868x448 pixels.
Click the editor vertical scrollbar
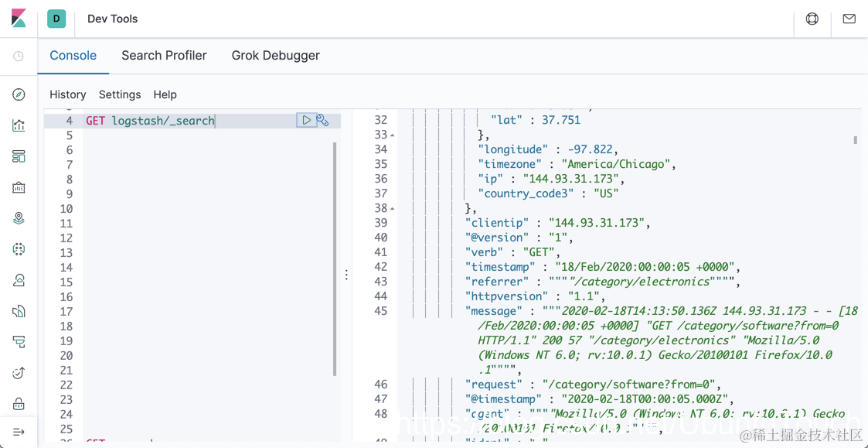pos(335,259)
